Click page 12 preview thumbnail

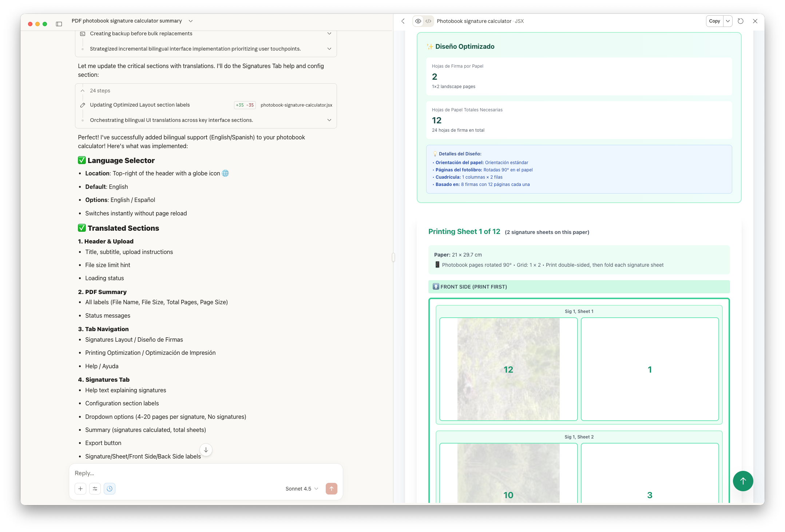pyautogui.click(x=508, y=369)
